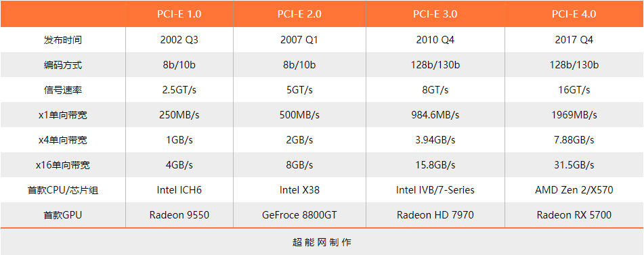Click the PCI-E 3.0 column header
This screenshot has height=255, width=644.
435,14
